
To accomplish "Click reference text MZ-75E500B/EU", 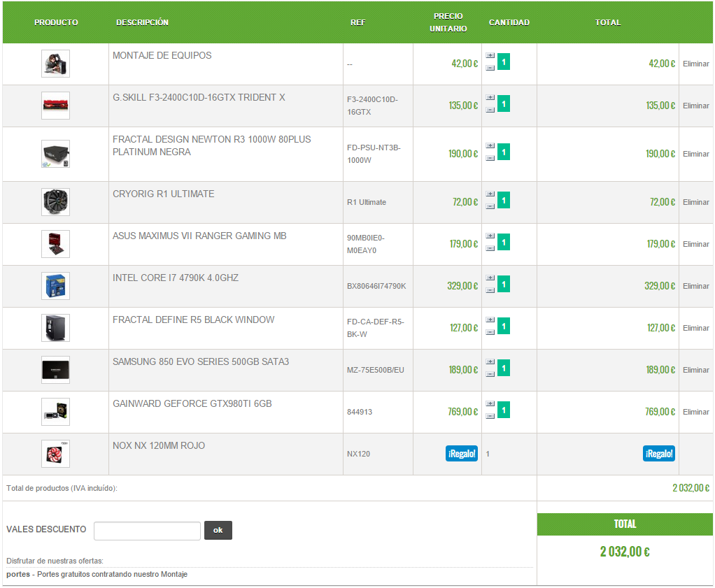I will coord(375,370).
